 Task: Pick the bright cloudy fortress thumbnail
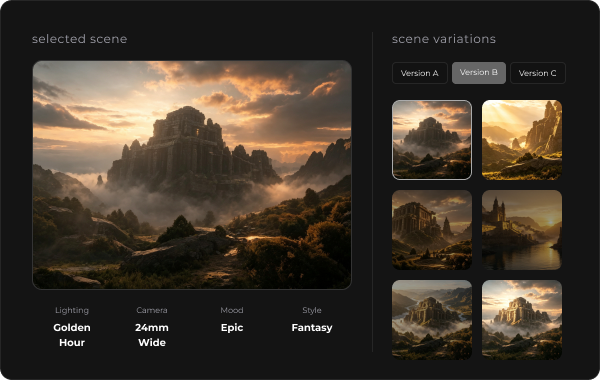[x=522, y=320]
